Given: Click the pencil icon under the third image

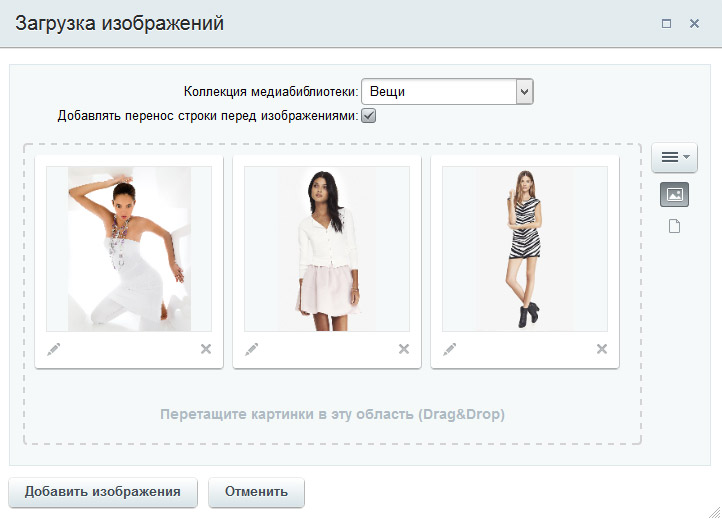Looking at the screenshot, I should tap(450, 349).
